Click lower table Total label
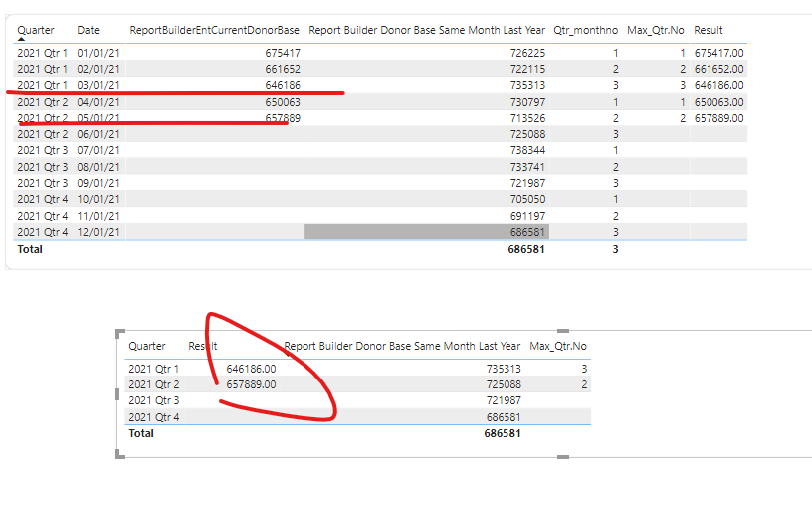The image size is (812, 505). click(x=141, y=433)
